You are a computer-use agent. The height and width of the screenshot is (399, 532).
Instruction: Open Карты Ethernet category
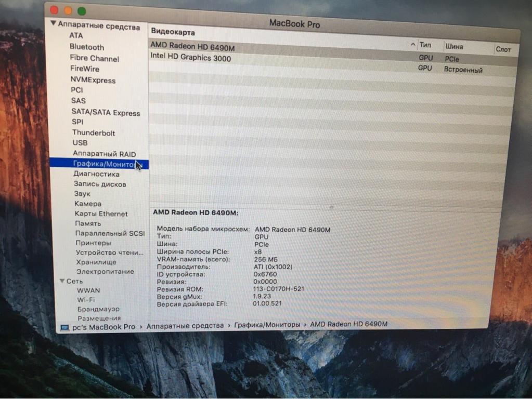click(x=101, y=214)
